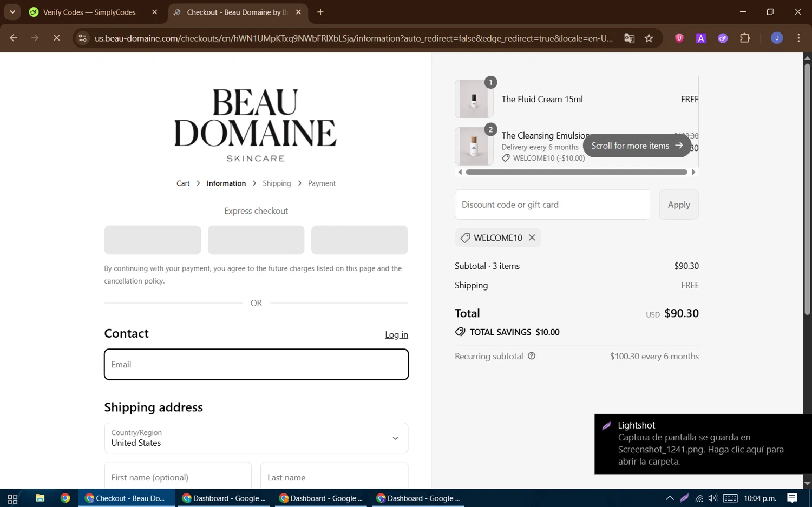Close the Checkout - Beau Domaine tab
Image resolution: width=812 pixels, height=507 pixels.
pos(298,12)
